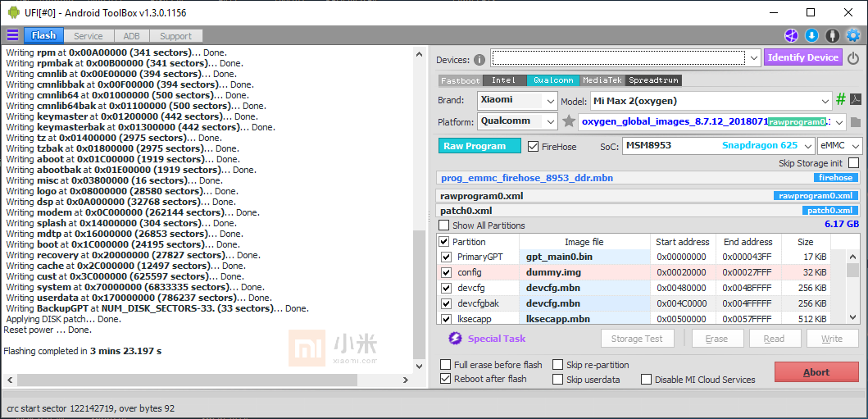Uncheck the PrimaryGPT partition checkbox
Screen dimensions: 868x419
pos(446,257)
